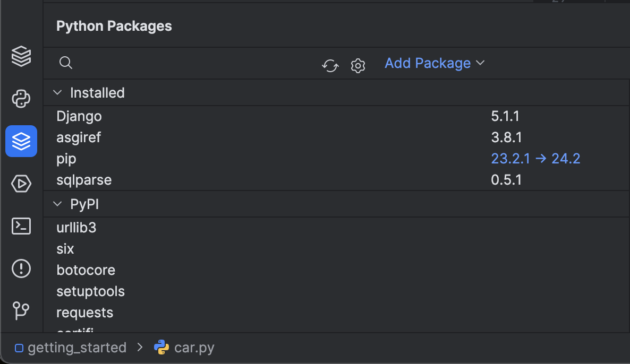
Task: Select the Django package row
Action: 79,116
